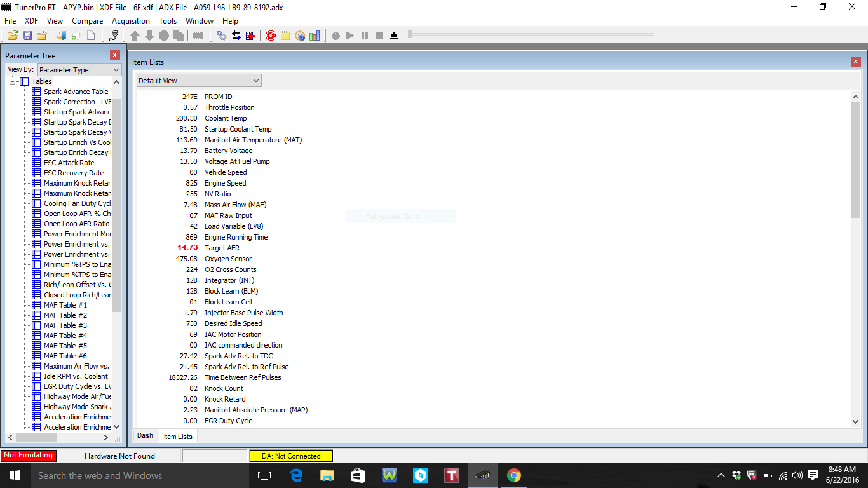This screenshot has width=868, height=488.
Task: Click the blue swap arrows toolbar icon
Action: pos(236,36)
